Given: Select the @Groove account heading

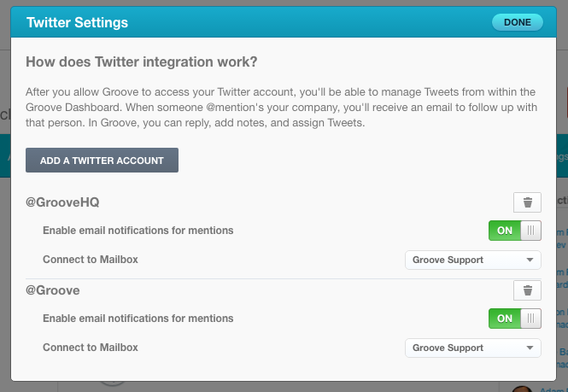Looking at the screenshot, I should [x=52, y=290].
